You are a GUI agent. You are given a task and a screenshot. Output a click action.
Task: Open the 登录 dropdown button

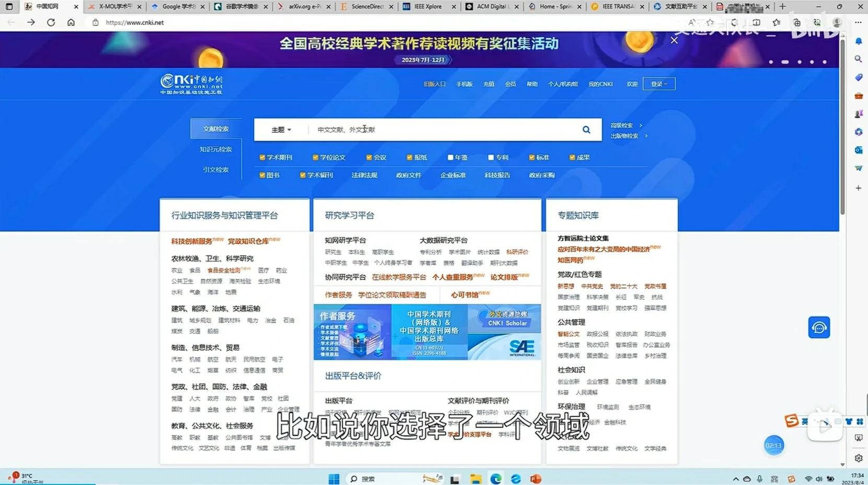pyautogui.click(x=658, y=84)
